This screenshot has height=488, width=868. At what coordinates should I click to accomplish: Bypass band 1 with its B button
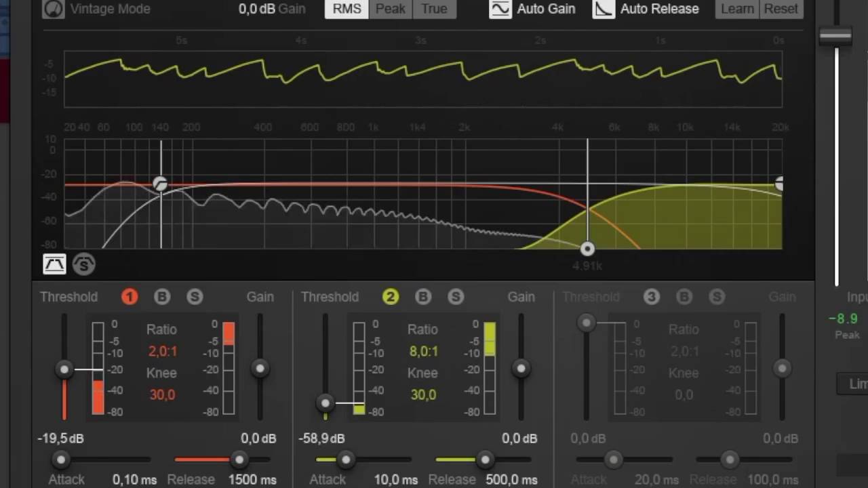162,297
